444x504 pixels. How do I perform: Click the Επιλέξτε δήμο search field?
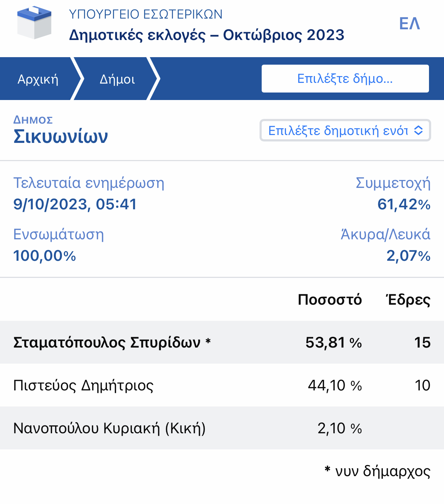coord(345,79)
